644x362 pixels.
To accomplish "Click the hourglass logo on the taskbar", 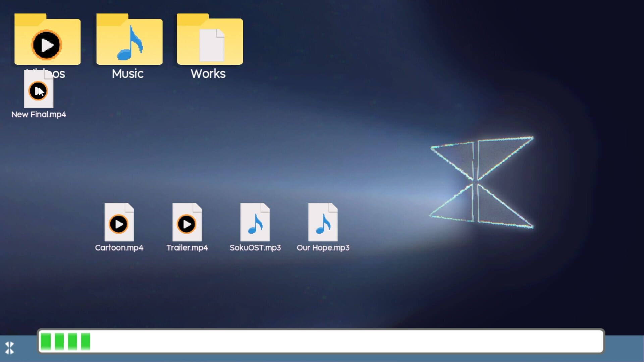I will pyautogui.click(x=10, y=348).
